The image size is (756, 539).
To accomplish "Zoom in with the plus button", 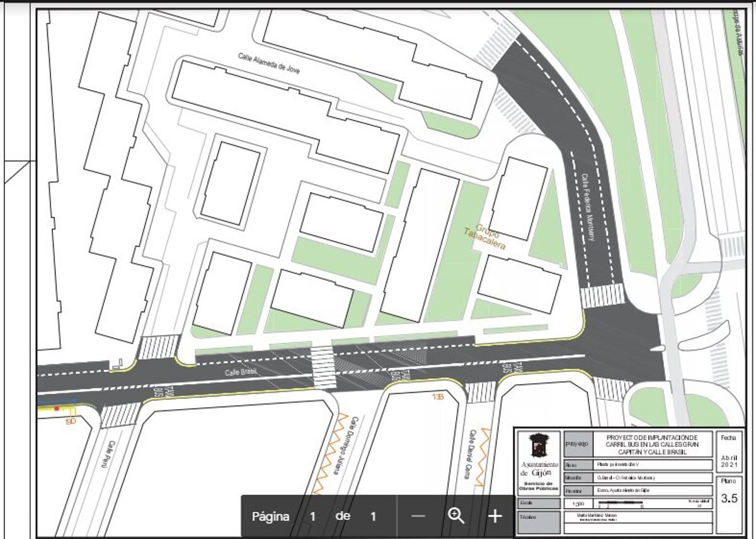I will pos(495,516).
